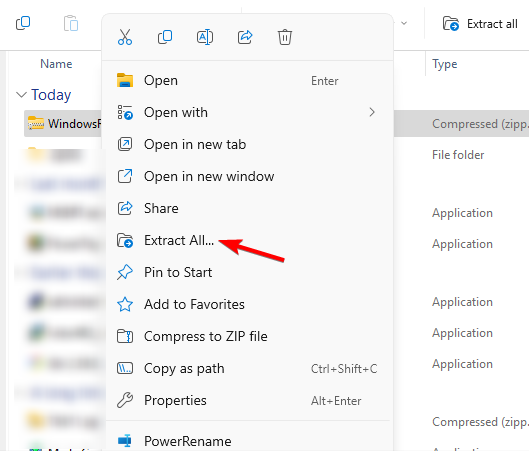Click the zip folder icon beside Compress to ZIP
This screenshot has height=451, width=529.
[x=125, y=337]
